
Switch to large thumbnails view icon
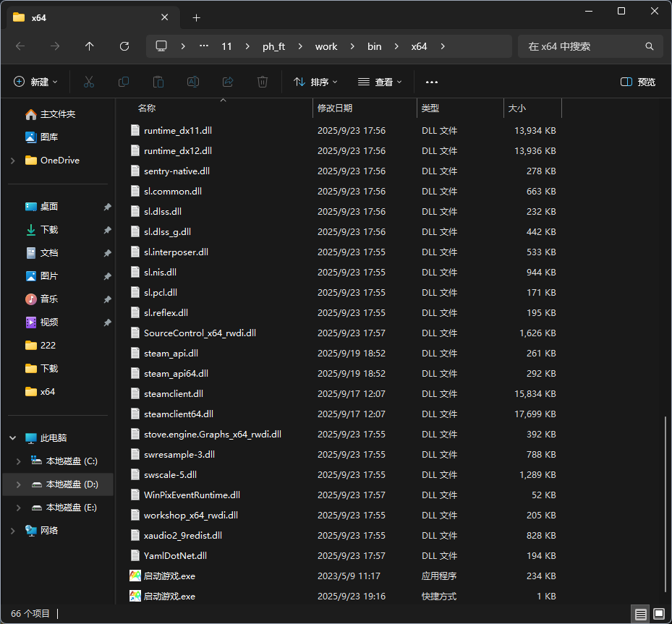click(x=659, y=614)
